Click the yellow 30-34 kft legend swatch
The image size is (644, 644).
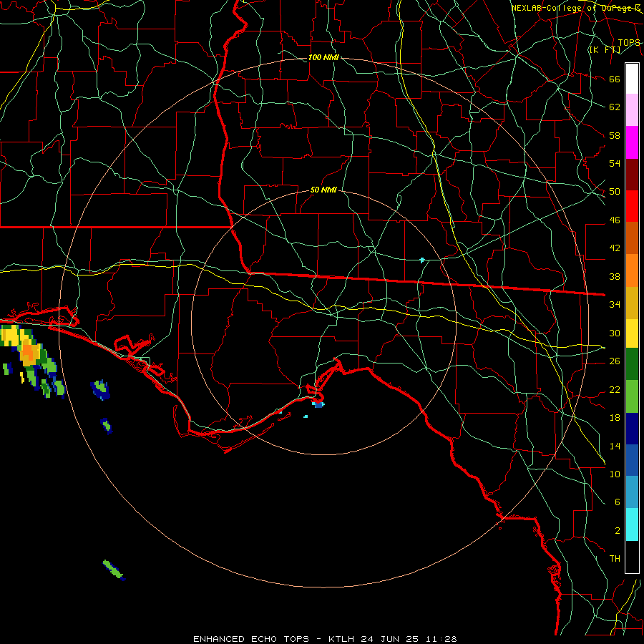click(632, 333)
